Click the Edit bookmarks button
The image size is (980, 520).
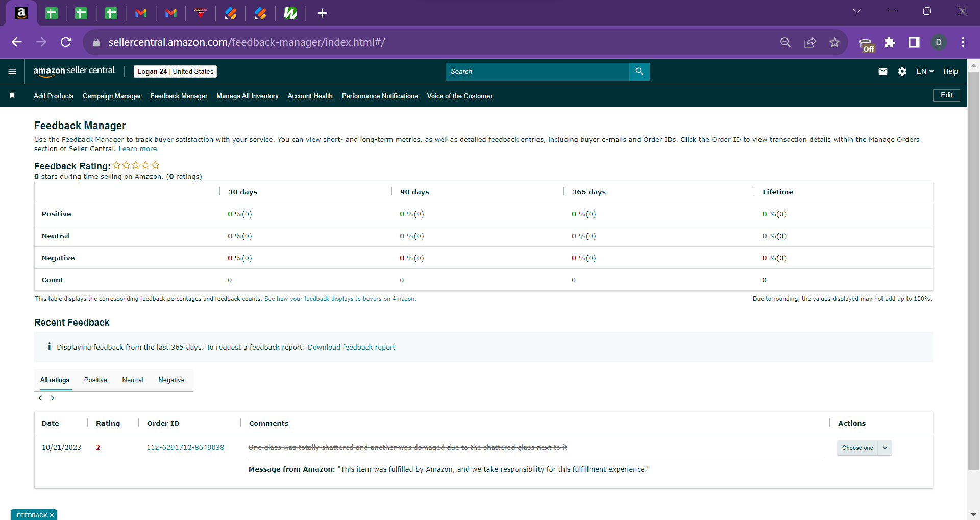[x=946, y=95]
